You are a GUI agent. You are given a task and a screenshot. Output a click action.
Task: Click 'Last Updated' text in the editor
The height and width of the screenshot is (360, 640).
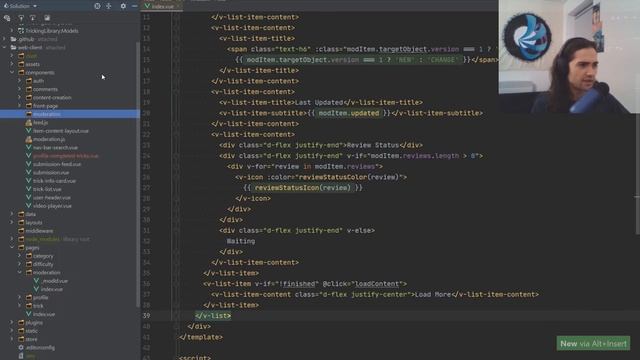(x=319, y=102)
